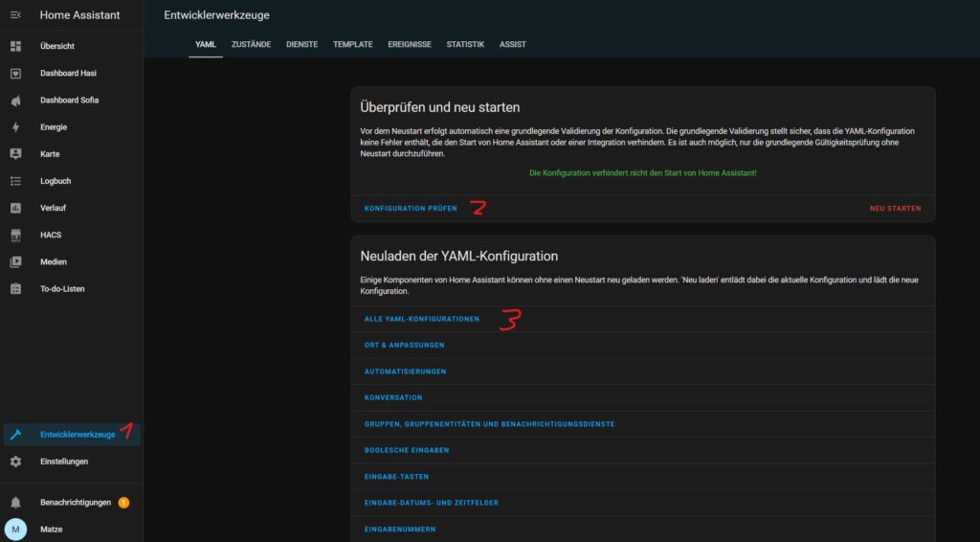Click the Dashboard Hasi heart icon
This screenshot has height=542, width=980.
point(15,73)
